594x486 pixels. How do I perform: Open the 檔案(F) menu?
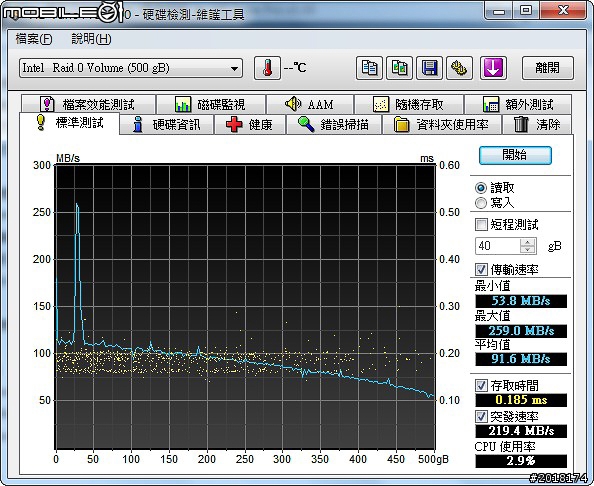(34, 39)
